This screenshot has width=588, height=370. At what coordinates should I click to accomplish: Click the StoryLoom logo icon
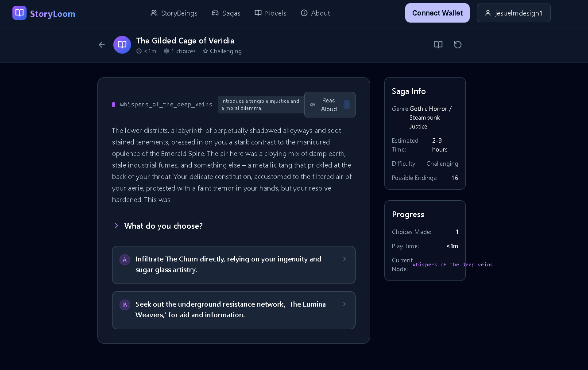tap(19, 13)
